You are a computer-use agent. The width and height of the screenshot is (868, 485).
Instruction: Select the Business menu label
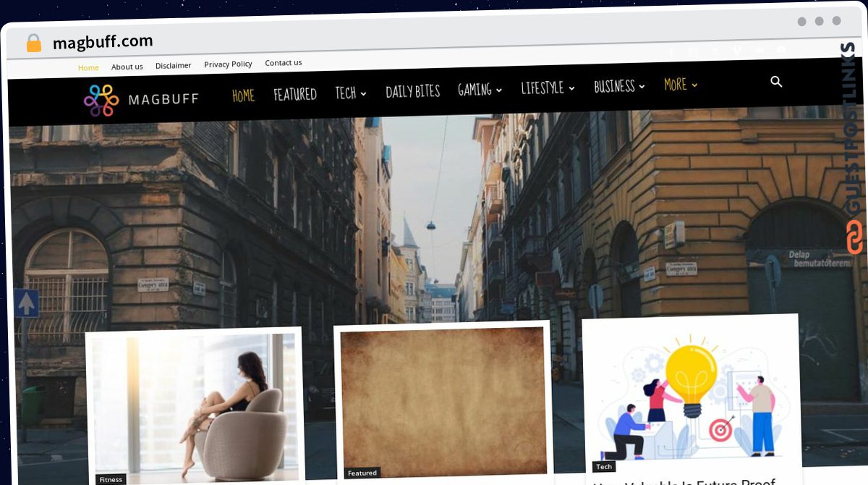click(x=614, y=87)
